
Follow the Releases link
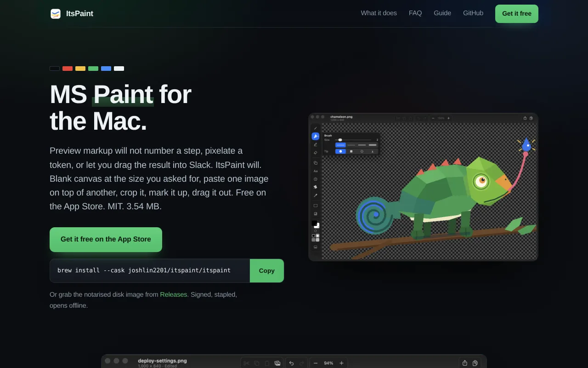click(x=174, y=294)
